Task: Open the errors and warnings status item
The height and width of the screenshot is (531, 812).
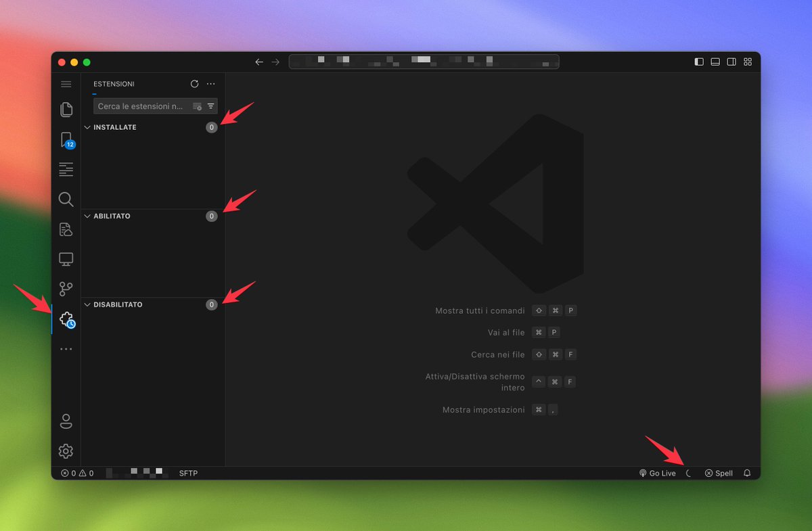Action: 77,474
